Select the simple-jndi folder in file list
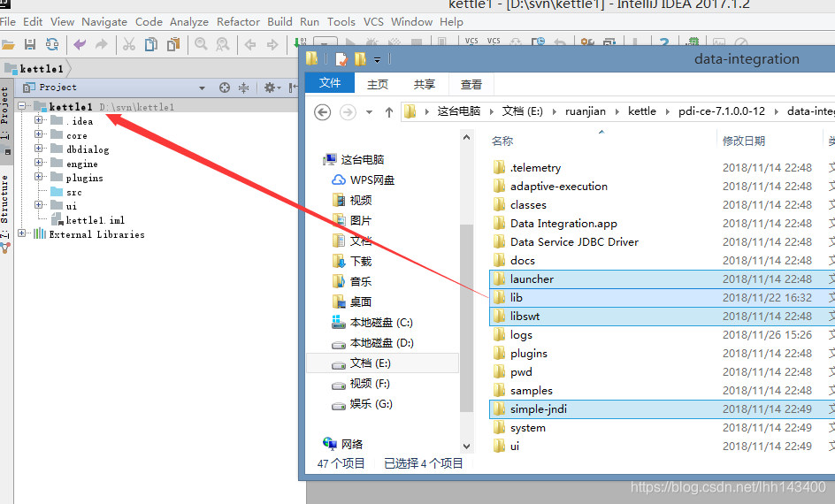This screenshot has width=835, height=504. 662,409
